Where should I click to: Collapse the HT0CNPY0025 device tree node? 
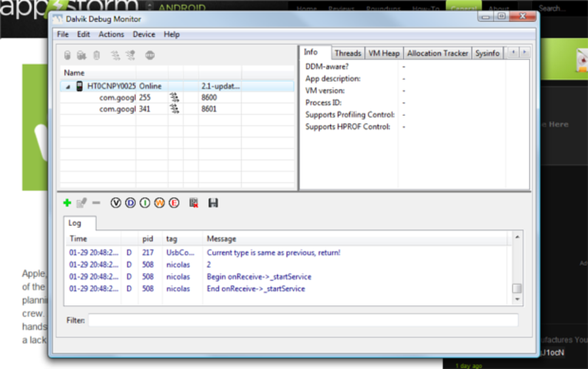pos(68,87)
